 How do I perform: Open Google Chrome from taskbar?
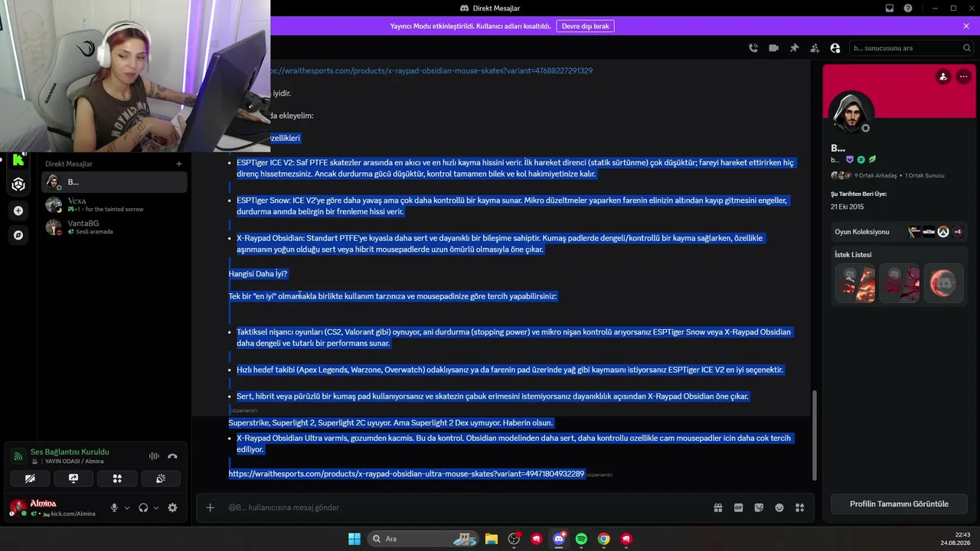click(604, 539)
